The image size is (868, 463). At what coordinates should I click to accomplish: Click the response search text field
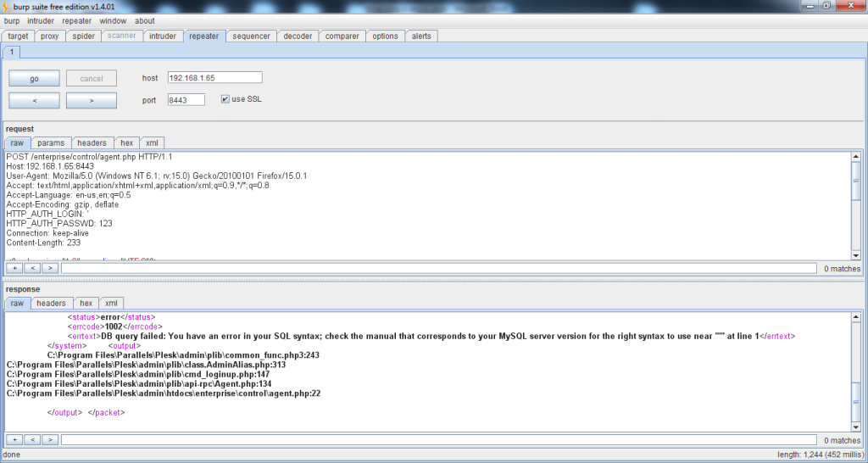click(438, 440)
